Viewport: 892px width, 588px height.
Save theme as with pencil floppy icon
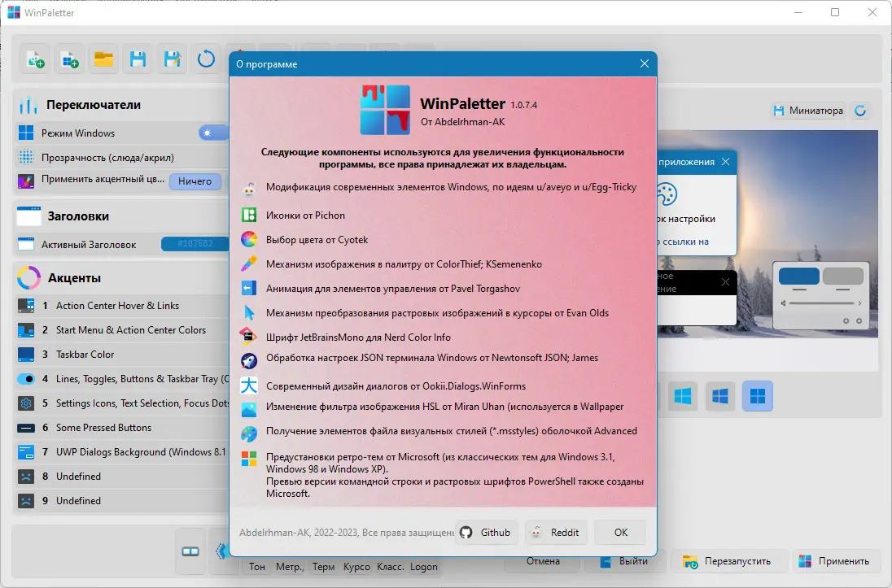[x=172, y=59]
